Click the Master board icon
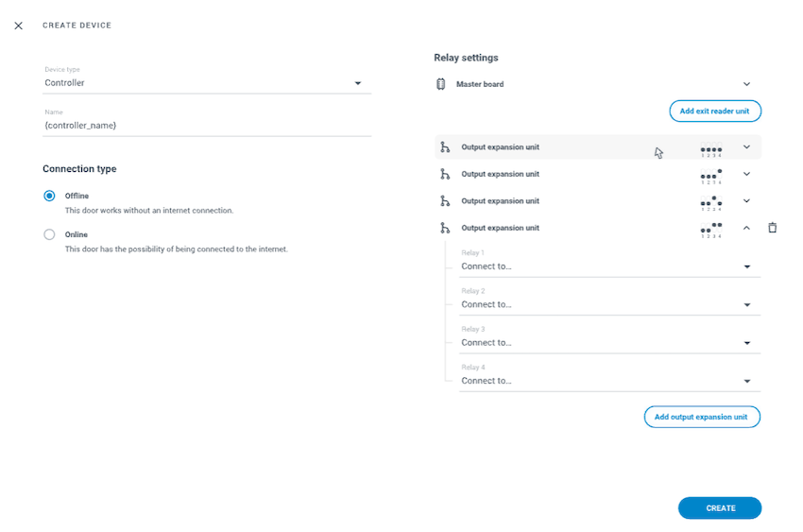The width and height of the screenshot is (803, 532). [x=440, y=84]
